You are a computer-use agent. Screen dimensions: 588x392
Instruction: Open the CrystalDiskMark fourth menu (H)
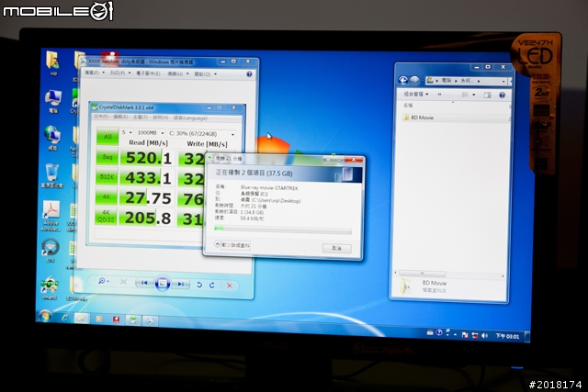(x=161, y=118)
